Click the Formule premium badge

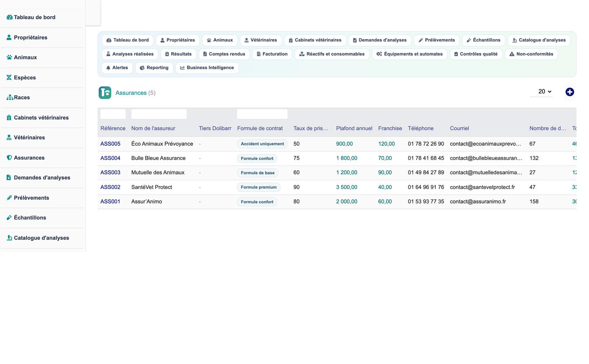point(259,187)
